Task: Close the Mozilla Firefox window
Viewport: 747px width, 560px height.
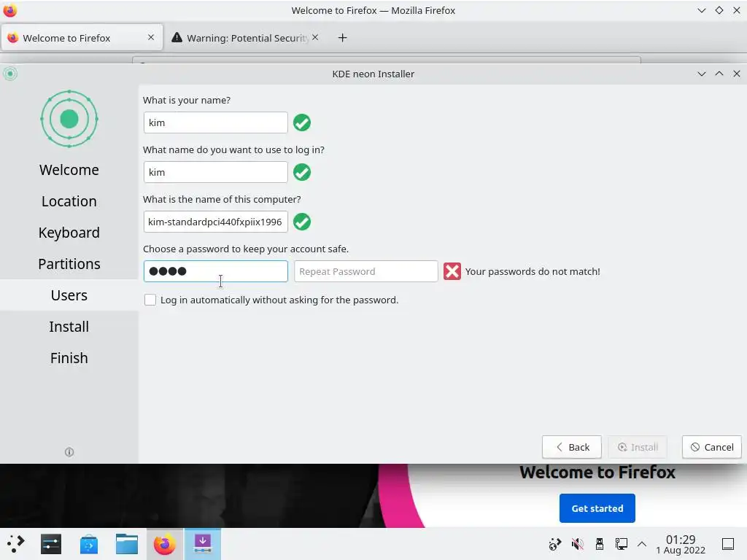Action: click(737, 10)
